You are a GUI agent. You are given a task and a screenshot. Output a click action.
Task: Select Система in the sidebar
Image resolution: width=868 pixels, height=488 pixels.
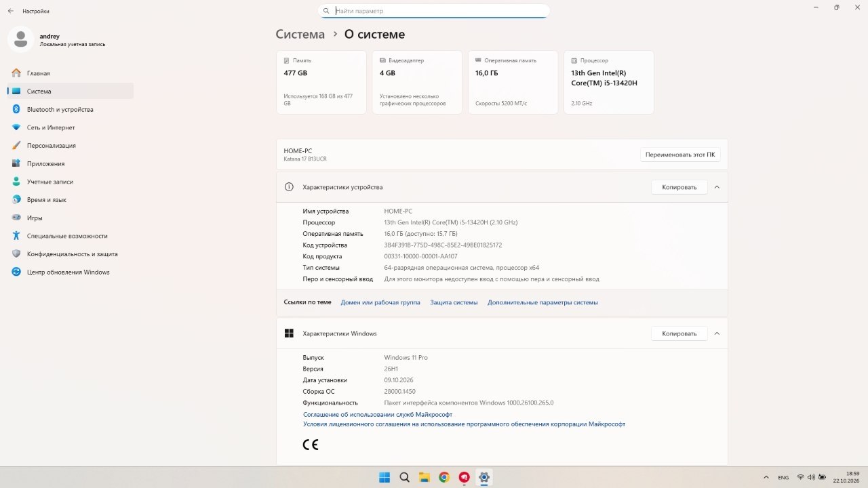(71, 91)
